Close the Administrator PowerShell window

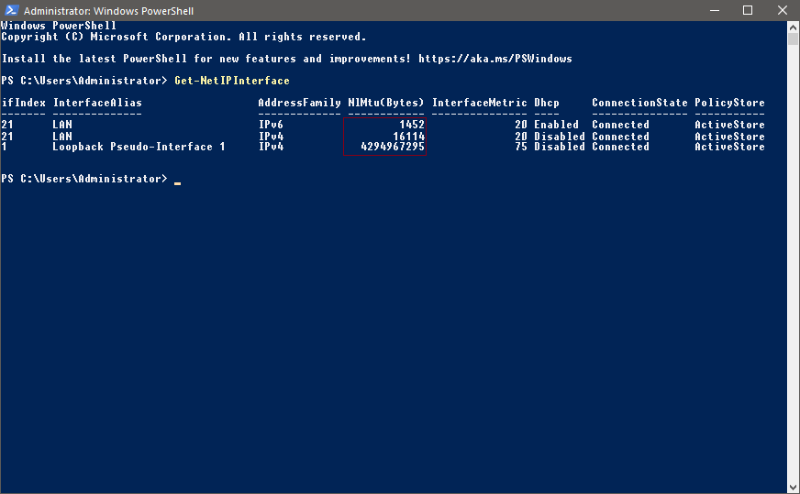pos(781,10)
